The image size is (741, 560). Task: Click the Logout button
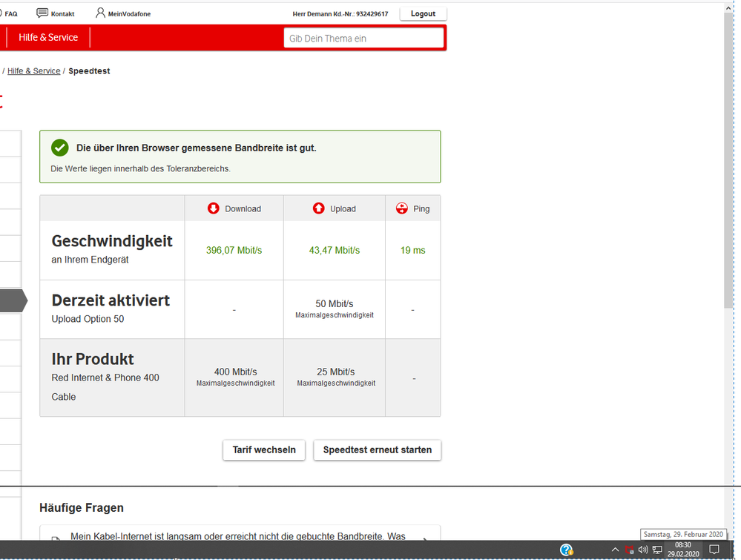tap(423, 13)
